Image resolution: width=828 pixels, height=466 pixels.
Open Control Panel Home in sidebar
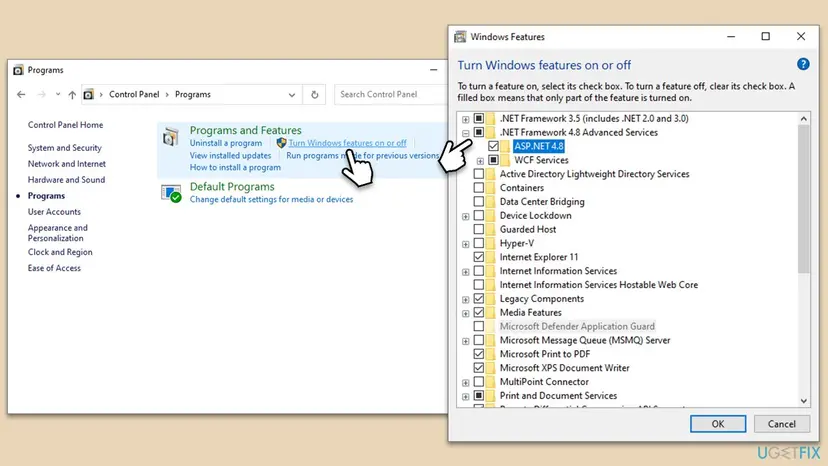click(65, 125)
